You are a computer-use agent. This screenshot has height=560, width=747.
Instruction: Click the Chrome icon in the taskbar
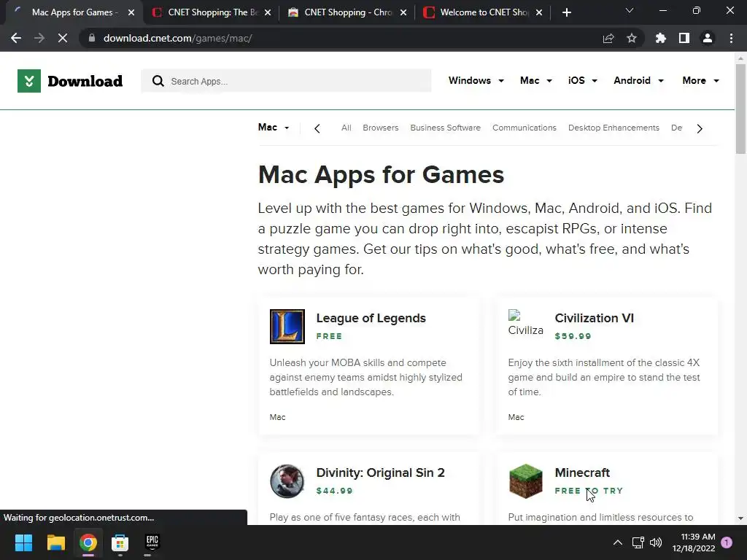pos(88,542)
